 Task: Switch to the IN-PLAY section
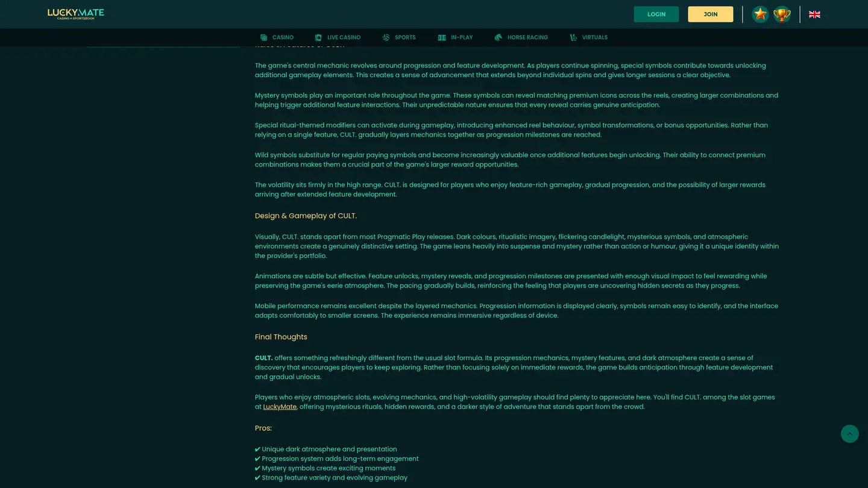tap(455, 37)
